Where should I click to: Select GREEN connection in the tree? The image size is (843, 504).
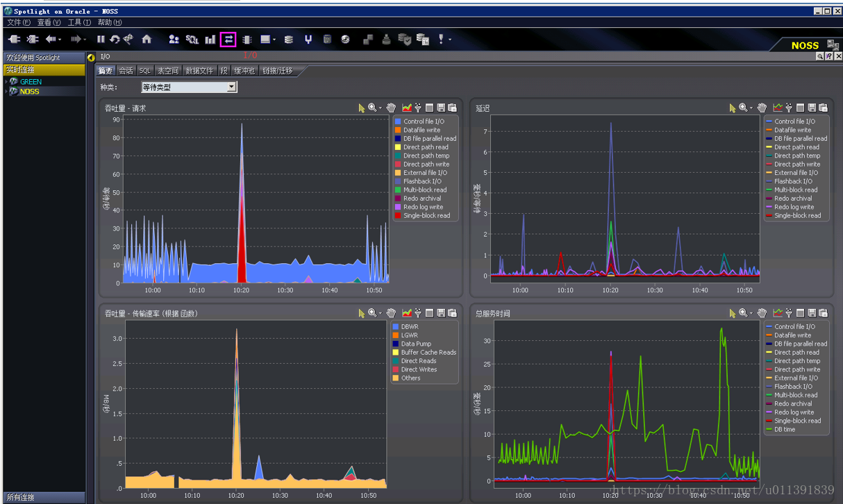31,81
